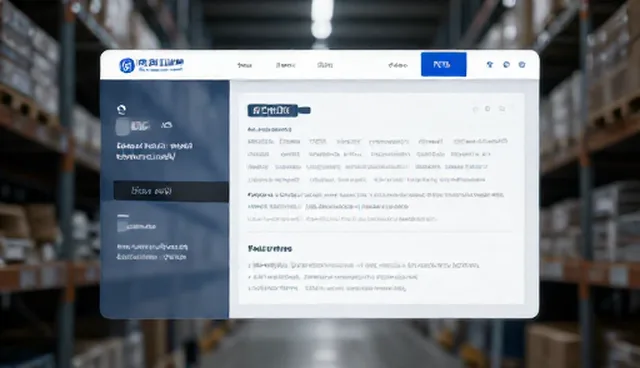Select the dark highlighted sidebar menu entry

click(171, 191)
